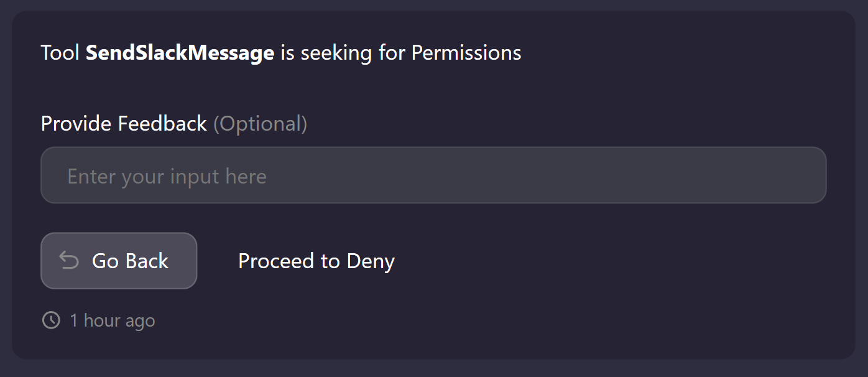Image resolution: width=868 pixels, height=377 pixels.
Task: Click 'Enter your input here' placeholder
Action: [167, 177]
